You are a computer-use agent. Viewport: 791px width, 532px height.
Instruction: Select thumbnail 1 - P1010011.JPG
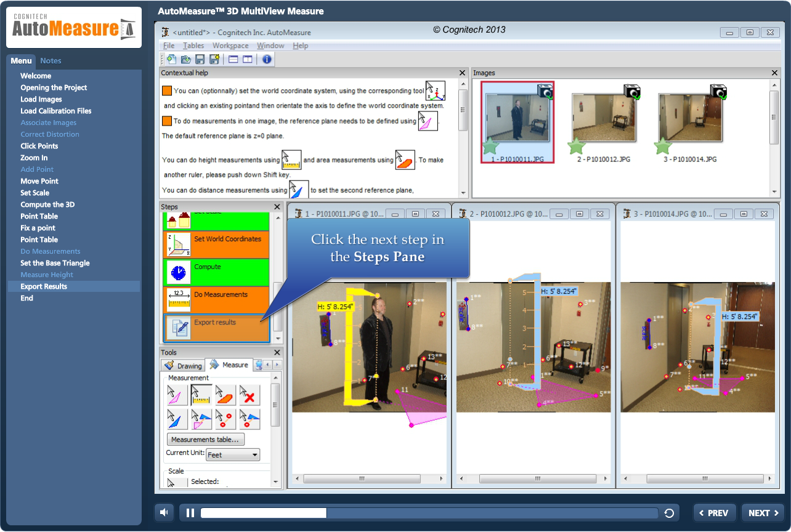tap(517, 122)
